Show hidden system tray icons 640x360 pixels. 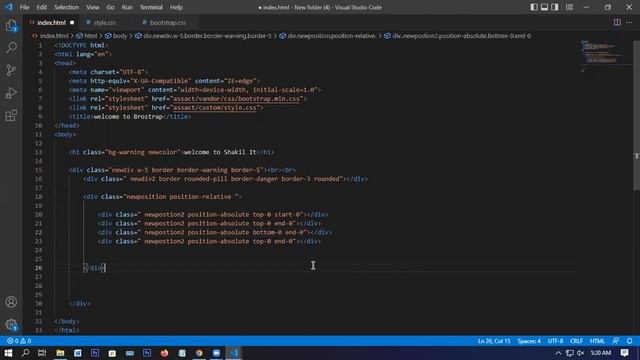click(558, 353)
